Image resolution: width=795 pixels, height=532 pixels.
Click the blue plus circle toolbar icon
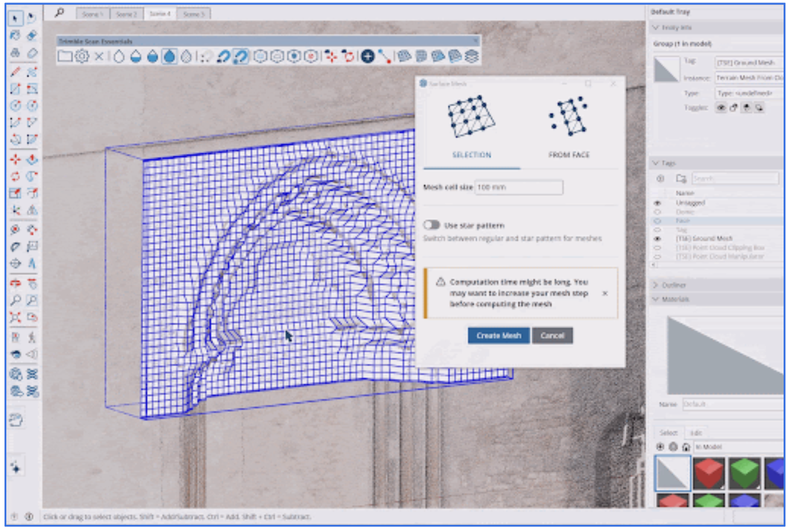[368, 56]
